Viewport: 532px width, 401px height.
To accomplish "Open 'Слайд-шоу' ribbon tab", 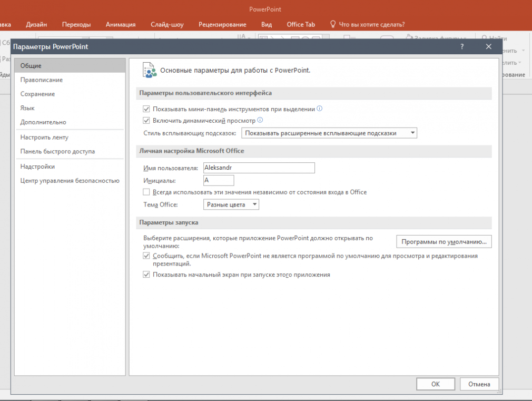I will pos(167,24).
